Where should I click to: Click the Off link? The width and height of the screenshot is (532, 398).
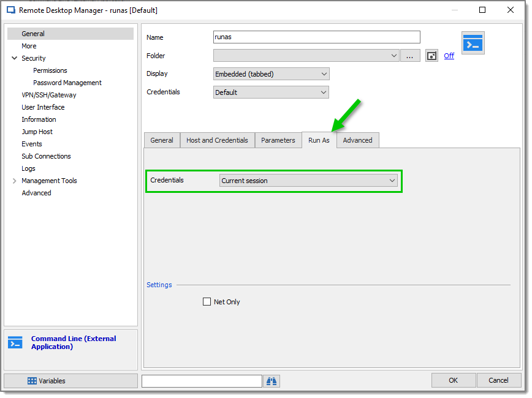pyautogui.click(x=449, y=56)
